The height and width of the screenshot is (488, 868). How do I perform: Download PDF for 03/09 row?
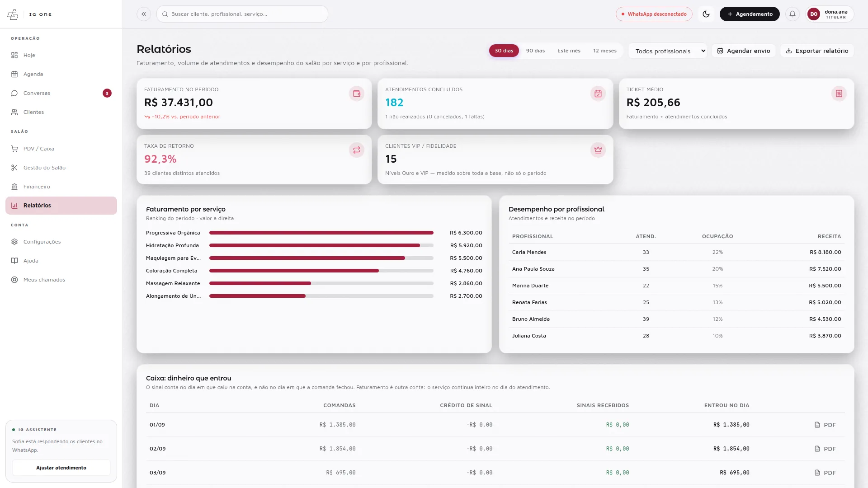825,473
